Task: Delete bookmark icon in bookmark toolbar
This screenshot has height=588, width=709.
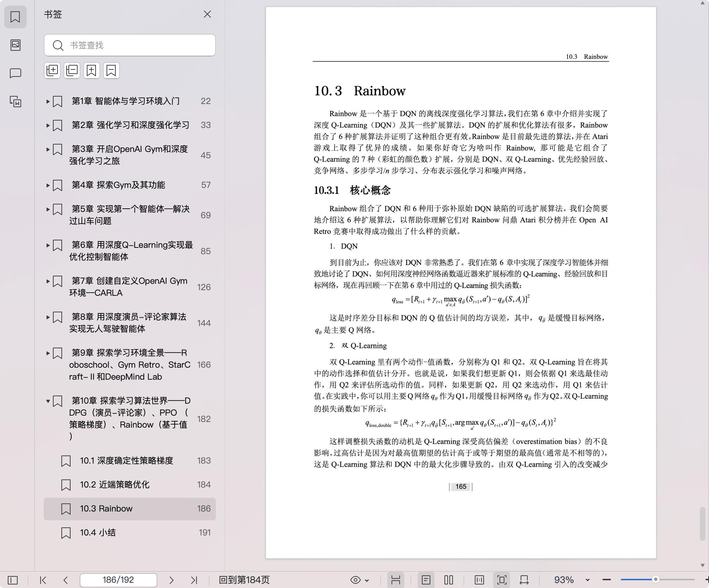Action: (x=111, y=71)
